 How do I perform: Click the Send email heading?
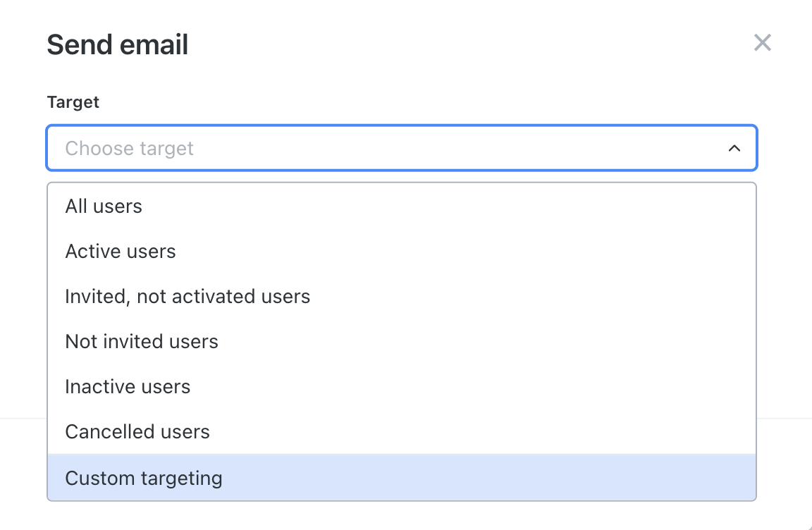118,44
